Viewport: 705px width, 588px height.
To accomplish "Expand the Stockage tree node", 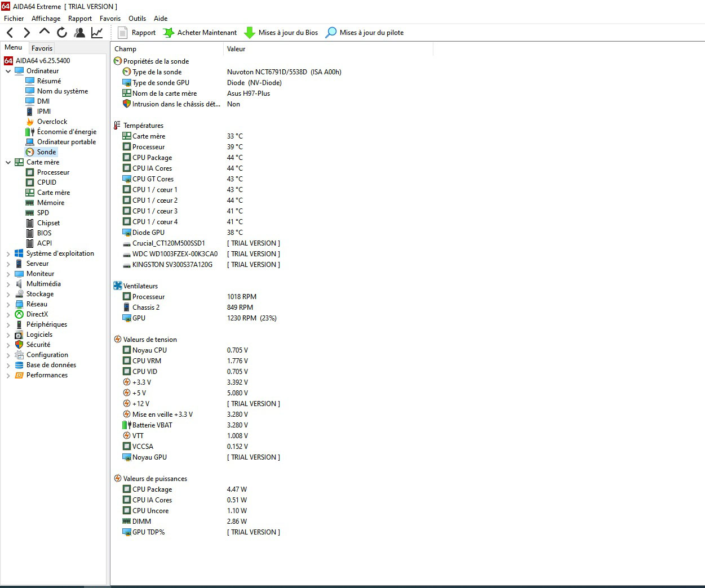I will pos(8,294).
